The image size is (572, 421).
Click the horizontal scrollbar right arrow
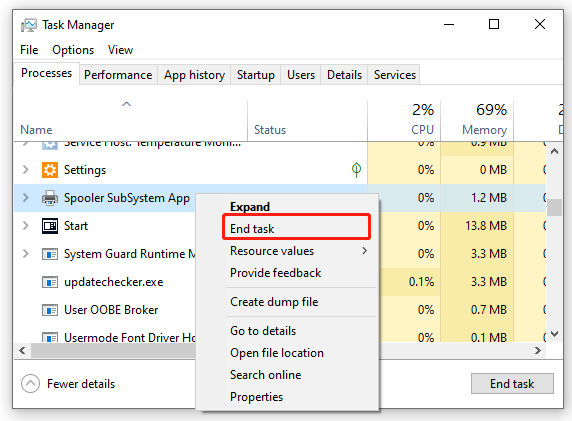pos(538,351)
